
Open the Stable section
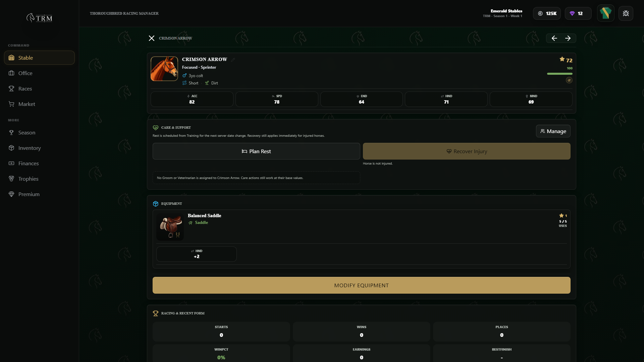tap(39, 58)
